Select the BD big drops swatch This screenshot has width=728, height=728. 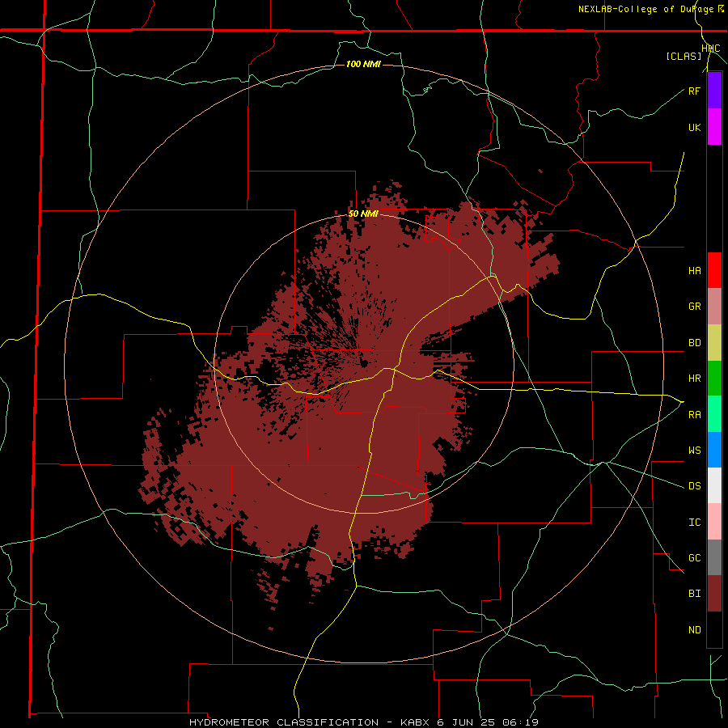pos(714,343)
